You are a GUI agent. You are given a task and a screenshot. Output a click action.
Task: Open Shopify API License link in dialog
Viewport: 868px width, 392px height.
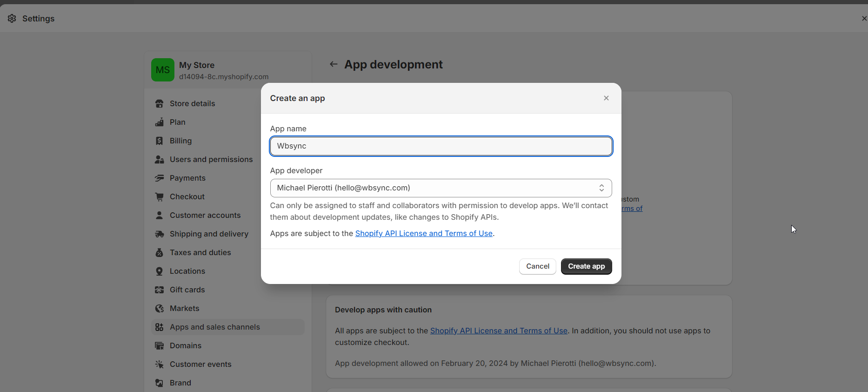tap(423, 233)
